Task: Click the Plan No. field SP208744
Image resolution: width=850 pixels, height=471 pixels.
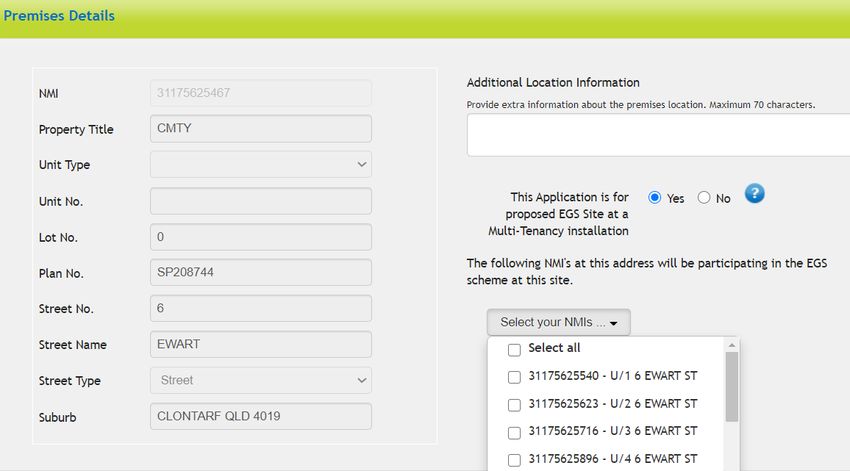Action: pos(261,273)
